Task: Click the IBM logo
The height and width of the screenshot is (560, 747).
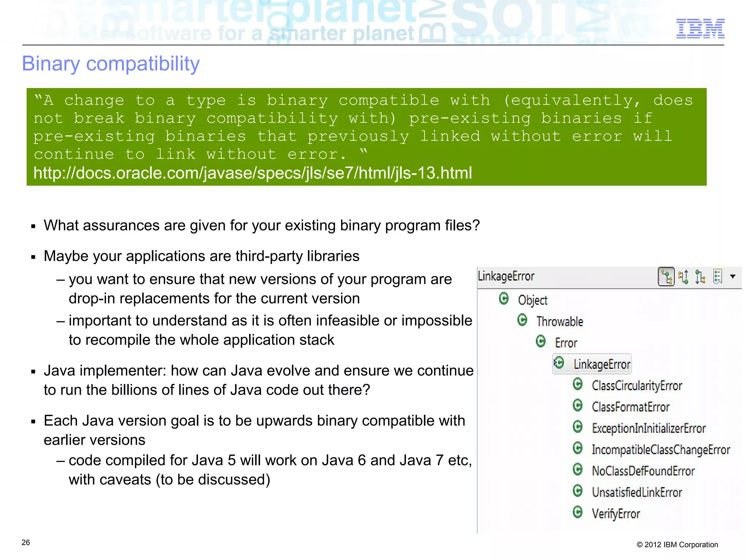Action: click(x=700, y=28)
